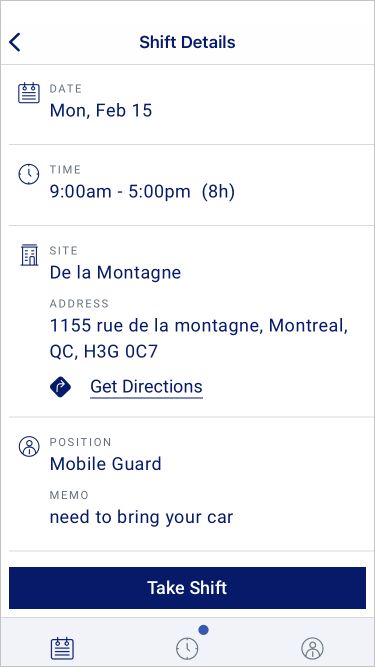Click the Get Directions link

coord(146,387)
